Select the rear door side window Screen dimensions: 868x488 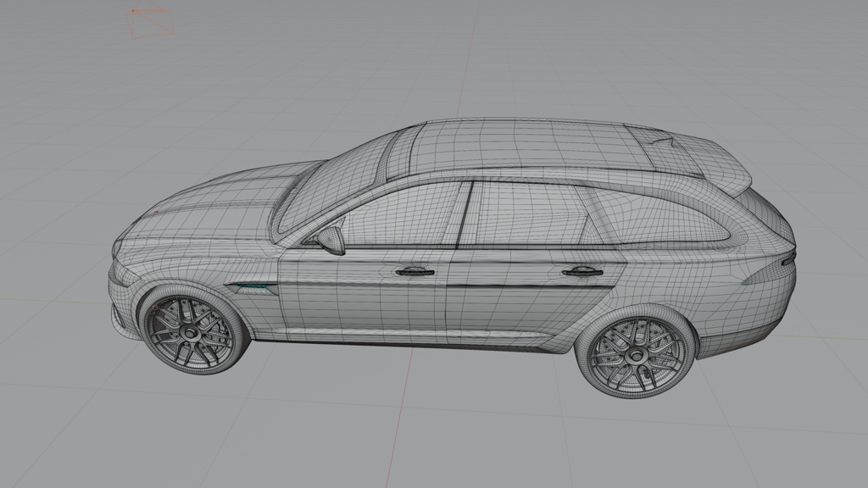526,213
